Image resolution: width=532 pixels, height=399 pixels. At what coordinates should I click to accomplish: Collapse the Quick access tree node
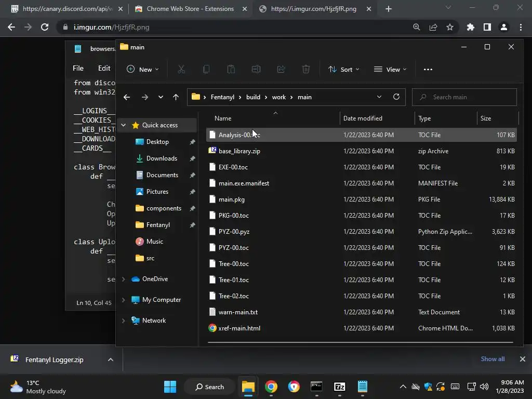[x=124, y=125]
